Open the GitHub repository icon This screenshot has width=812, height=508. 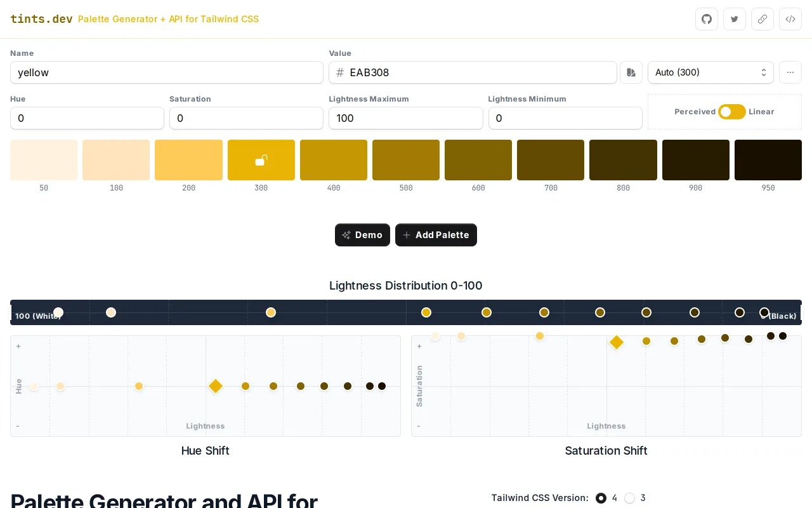point(707,19)
